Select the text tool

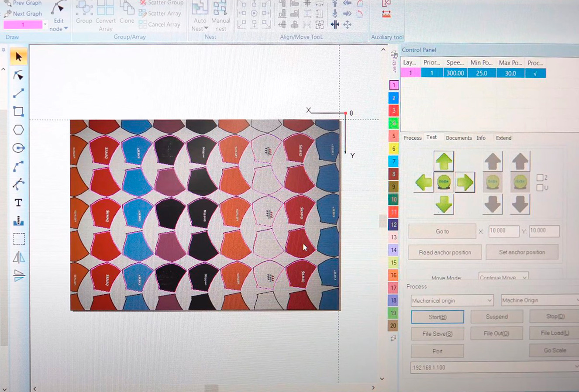[x=18, y=203]
